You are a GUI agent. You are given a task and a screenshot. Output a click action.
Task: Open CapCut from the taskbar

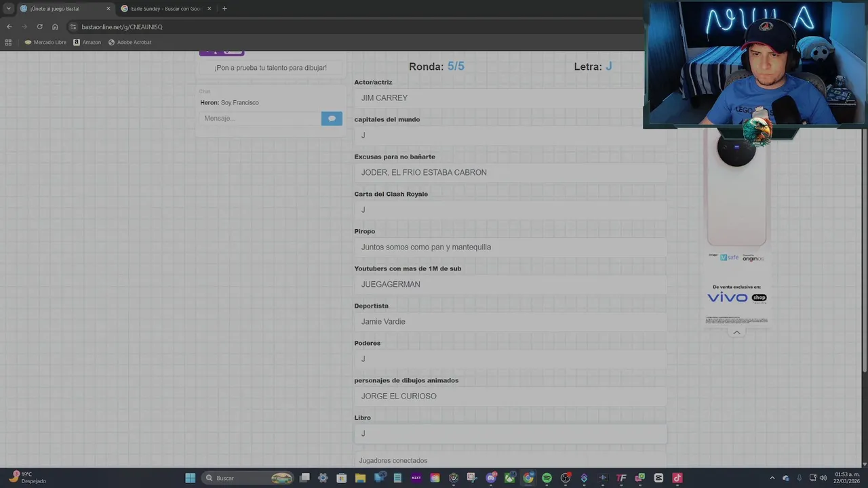click(658, 478)
